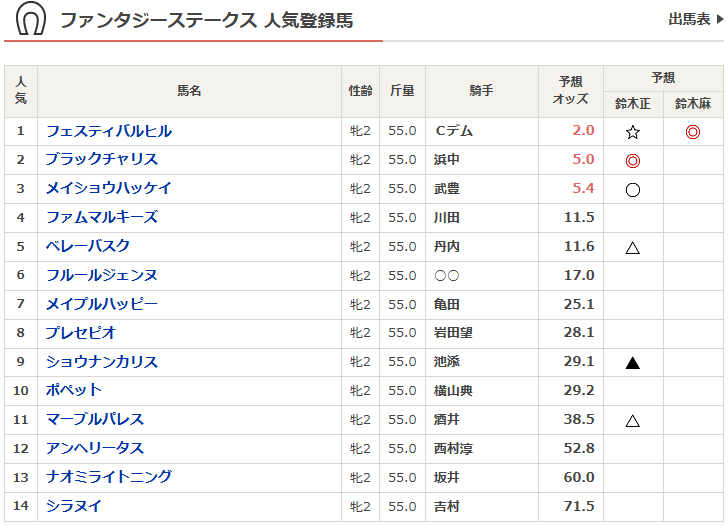Click the 騎手 column header
The image size is (728, 526).
481,91
